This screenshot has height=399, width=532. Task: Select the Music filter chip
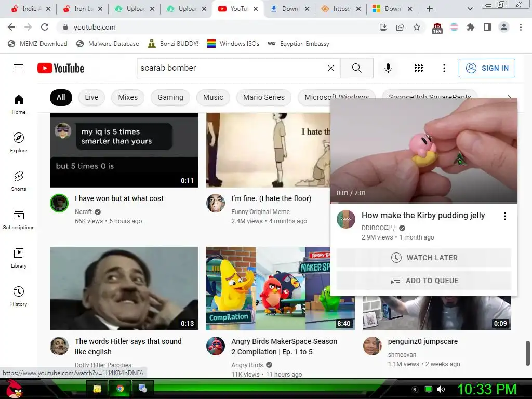(213, 97)
